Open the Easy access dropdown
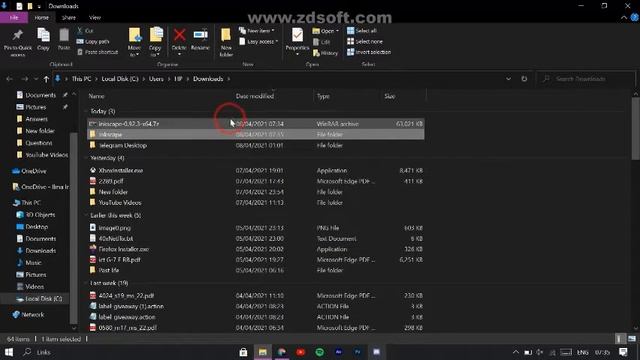Viewport: 640px width, 360px height. (258, 41)
